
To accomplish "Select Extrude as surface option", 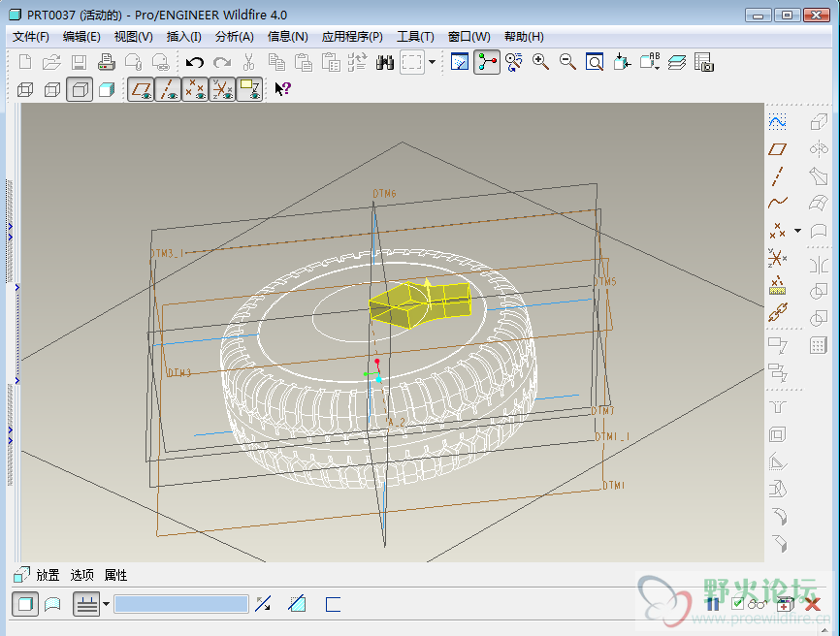I will (52, 604).
